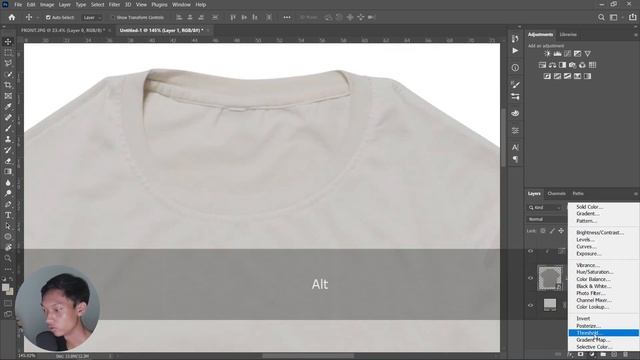Click the Home icon in options bar
The height and width of the screenshot is (360, 640).
[x=12, y=17]
